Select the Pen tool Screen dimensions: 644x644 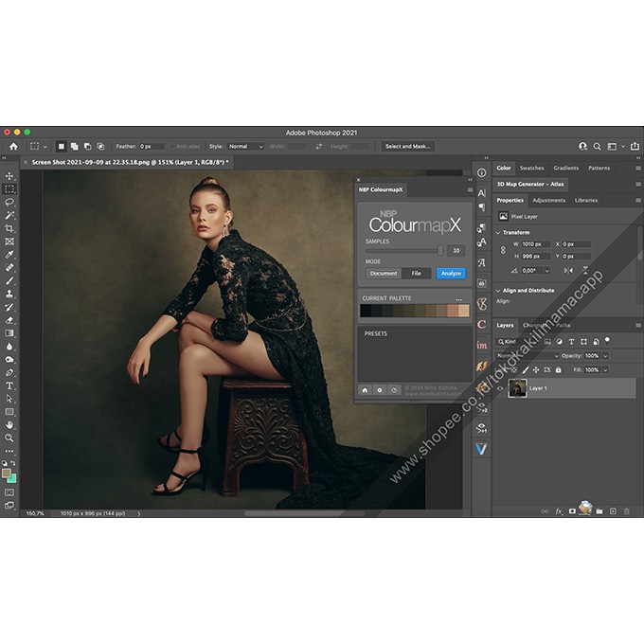tap(9, 372)
